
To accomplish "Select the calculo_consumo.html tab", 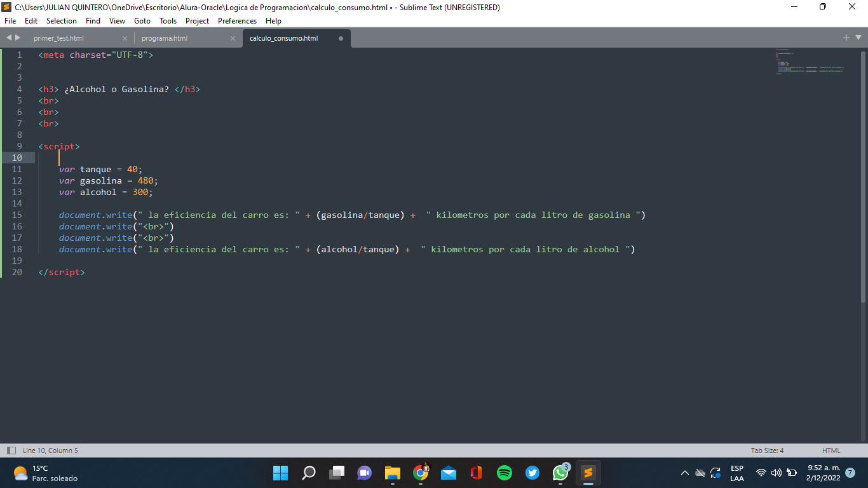I will [283, 38].
